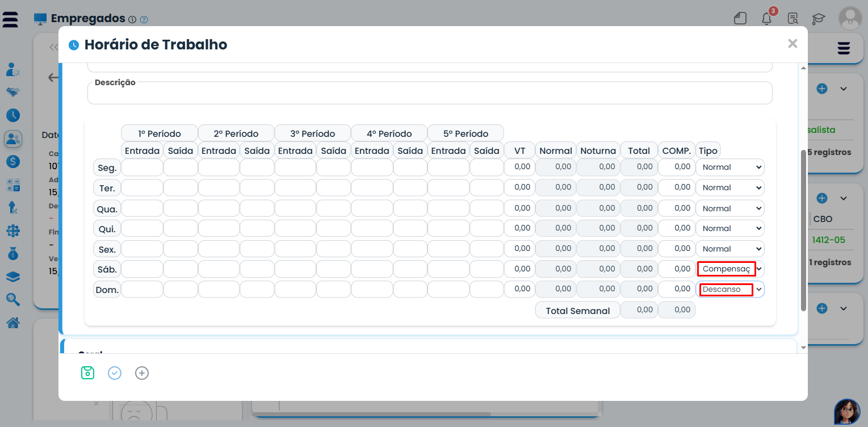Screen dimensions: 868x427
Task: Click Seg. 1º Período Entrada field
Action: click(142, 168)
